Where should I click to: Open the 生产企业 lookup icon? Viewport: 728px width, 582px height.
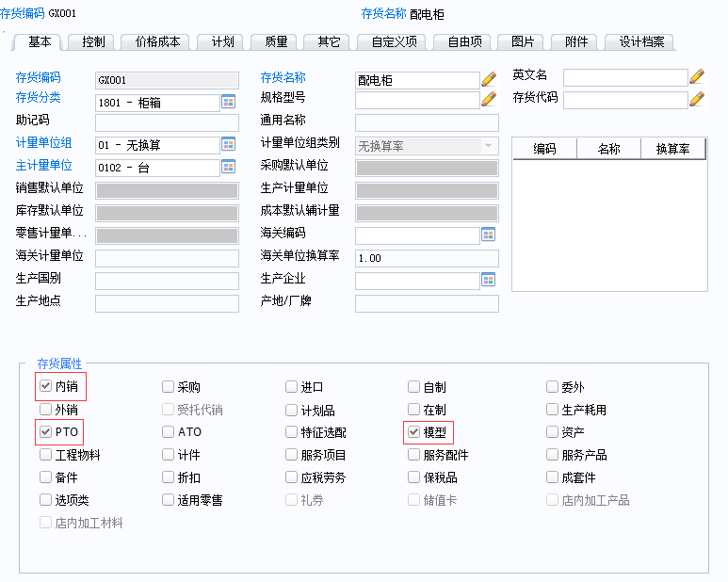point(488,279)
